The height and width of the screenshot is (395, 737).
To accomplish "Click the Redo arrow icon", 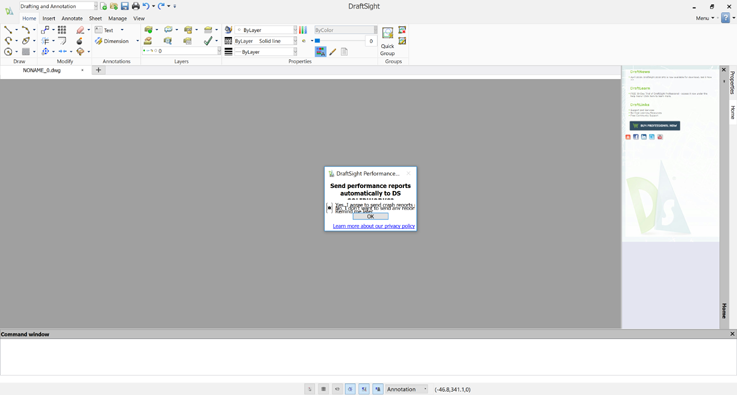I will (x=161, y=6).
